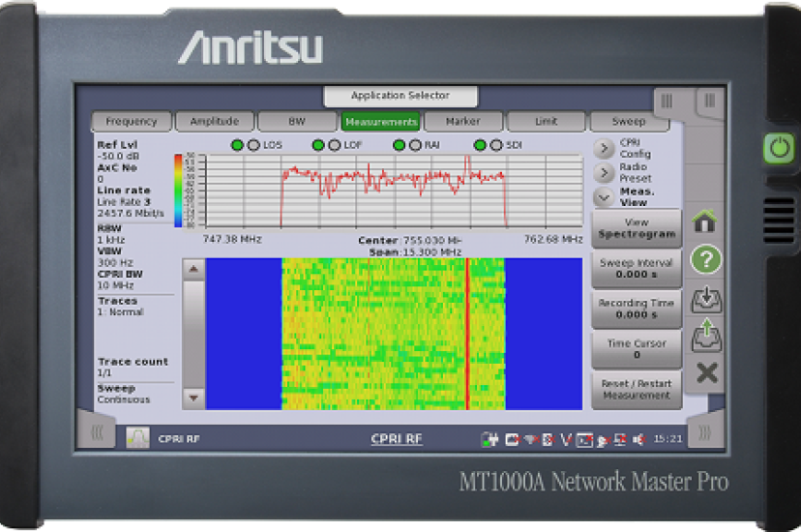Collapse the Meas. View submenu arrow
The width and height of the screenshot is (801, 532).
pyautogui.click(x=604, y=196)
